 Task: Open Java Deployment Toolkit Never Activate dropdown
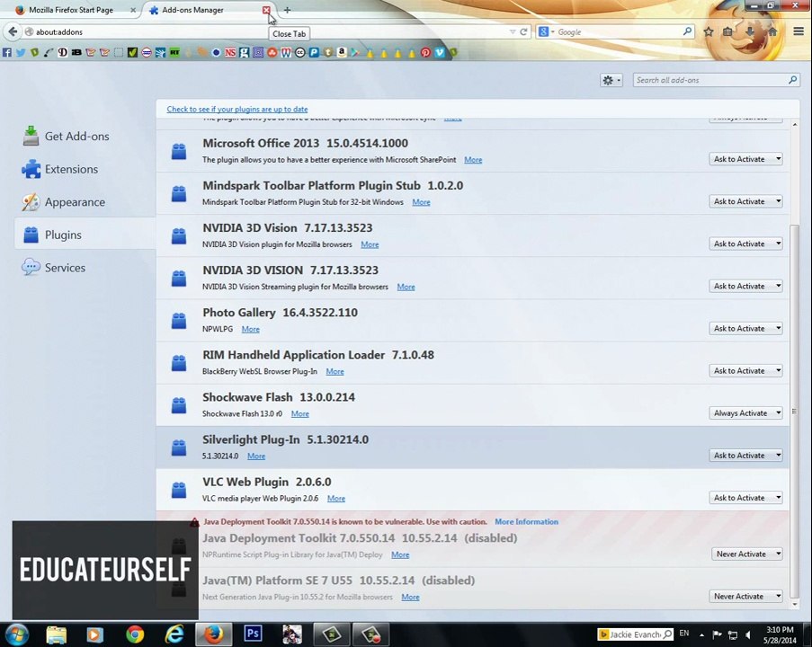click(746, 554)
